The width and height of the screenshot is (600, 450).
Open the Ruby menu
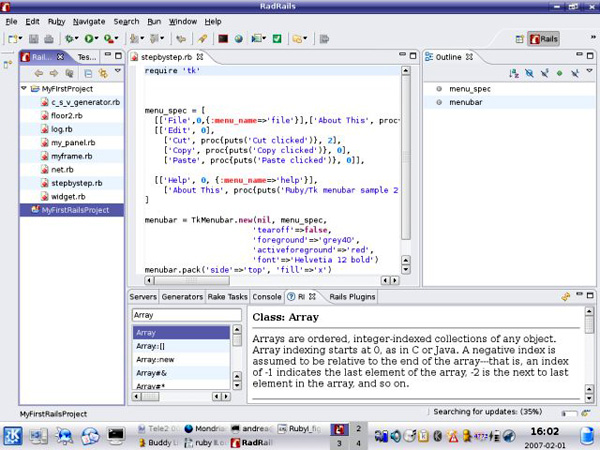[56, 21]
